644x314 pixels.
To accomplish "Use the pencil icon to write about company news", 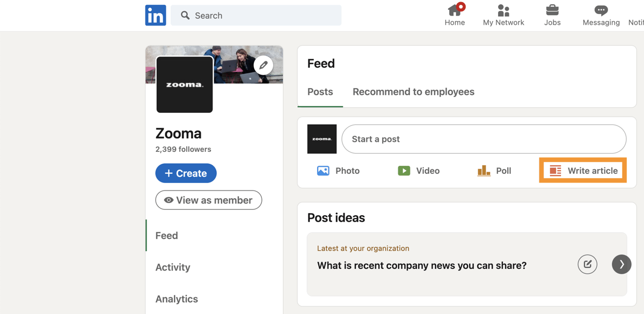I will point(587,264).
